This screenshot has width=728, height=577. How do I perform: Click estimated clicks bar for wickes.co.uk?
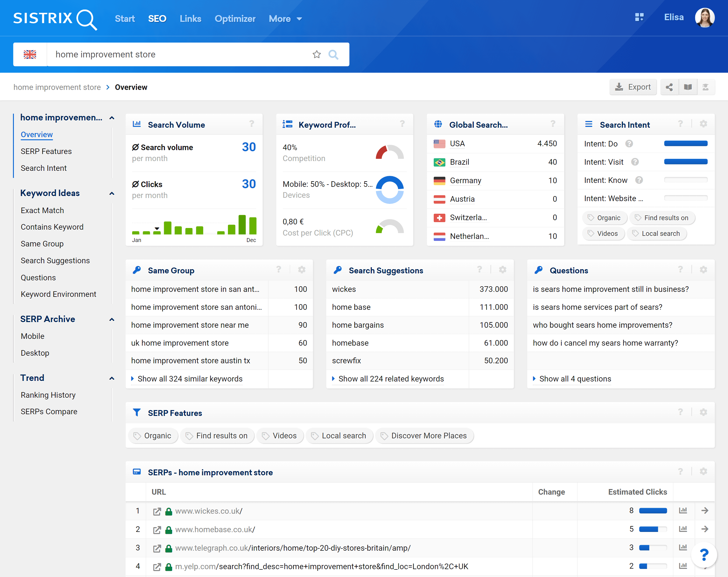pos(653,510)
